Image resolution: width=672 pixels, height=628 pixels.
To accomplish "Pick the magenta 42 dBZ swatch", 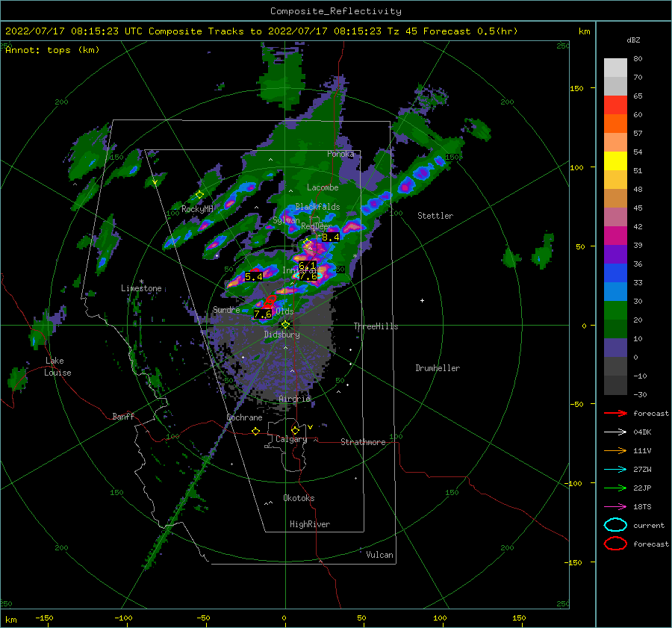I will pyautogui.click(x=615, y=235).
